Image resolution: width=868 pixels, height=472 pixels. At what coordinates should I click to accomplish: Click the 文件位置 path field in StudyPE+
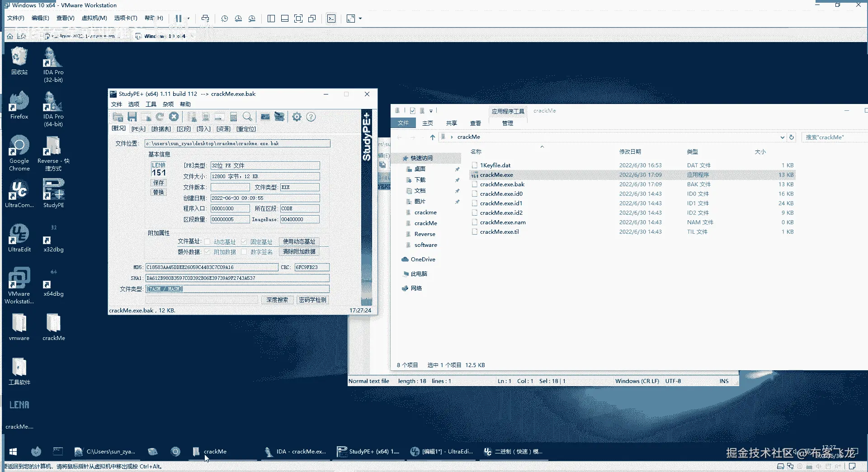(x=237, y=143)
